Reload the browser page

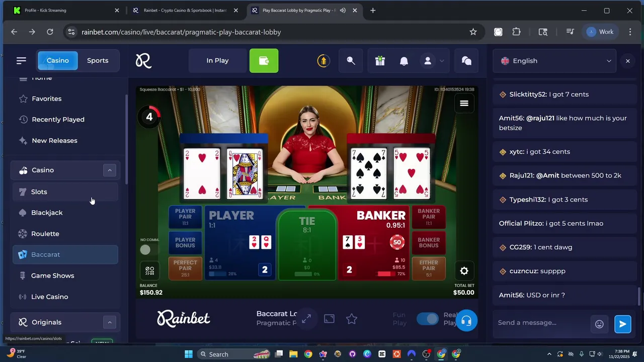[50, 32]
